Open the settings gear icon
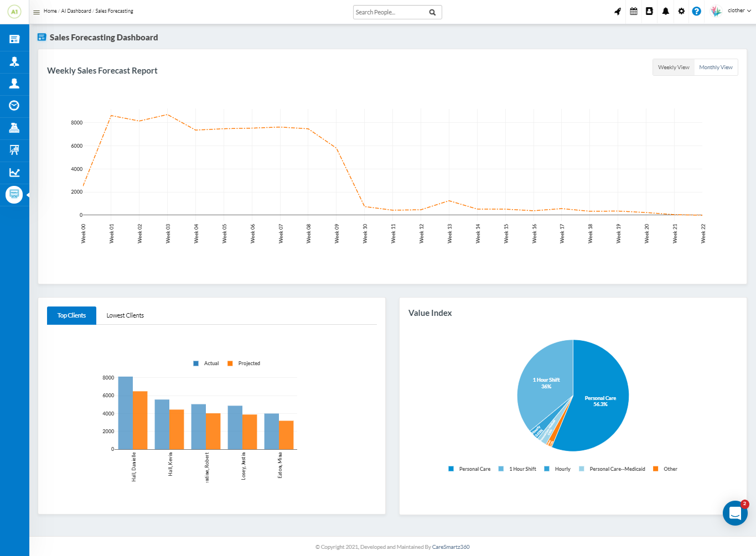756x556 pixels. tap(681, 11)
